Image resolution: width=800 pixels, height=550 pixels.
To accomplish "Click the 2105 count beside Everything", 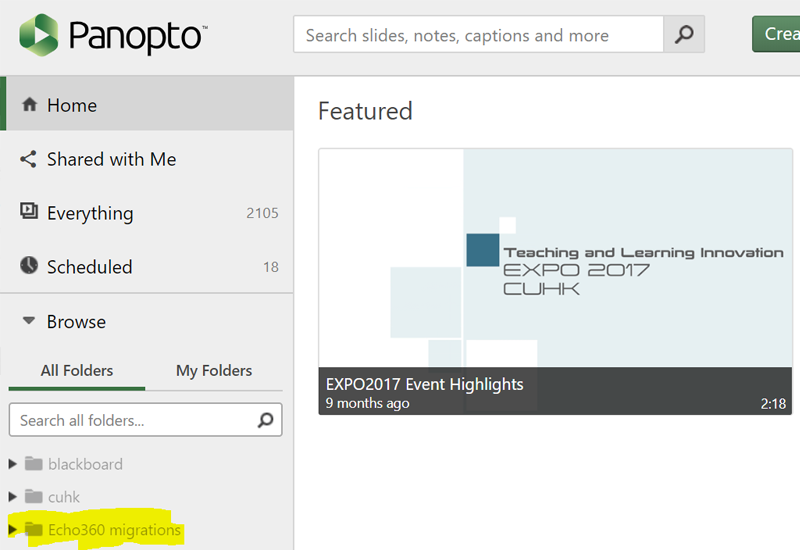I will tap(262, 213).
